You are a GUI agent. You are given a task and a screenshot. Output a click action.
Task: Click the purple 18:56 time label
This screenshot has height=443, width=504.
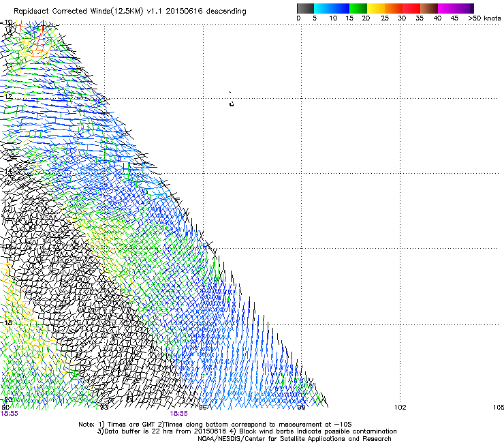178,414
